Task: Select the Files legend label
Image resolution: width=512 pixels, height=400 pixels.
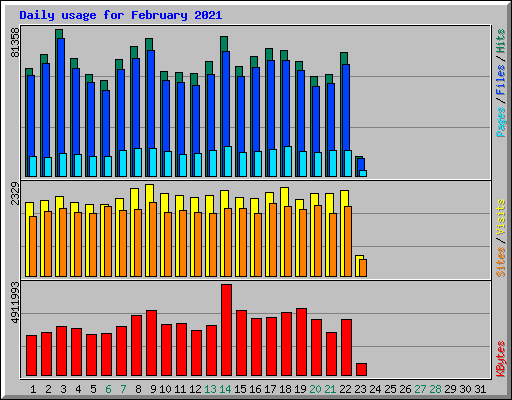Action: click(x=501, y=80)
